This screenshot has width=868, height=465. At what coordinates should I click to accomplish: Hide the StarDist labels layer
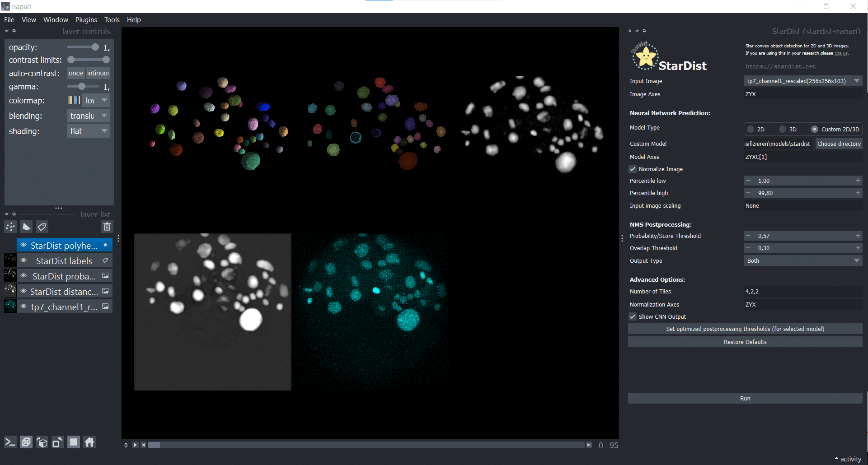[x=24, y=261]
